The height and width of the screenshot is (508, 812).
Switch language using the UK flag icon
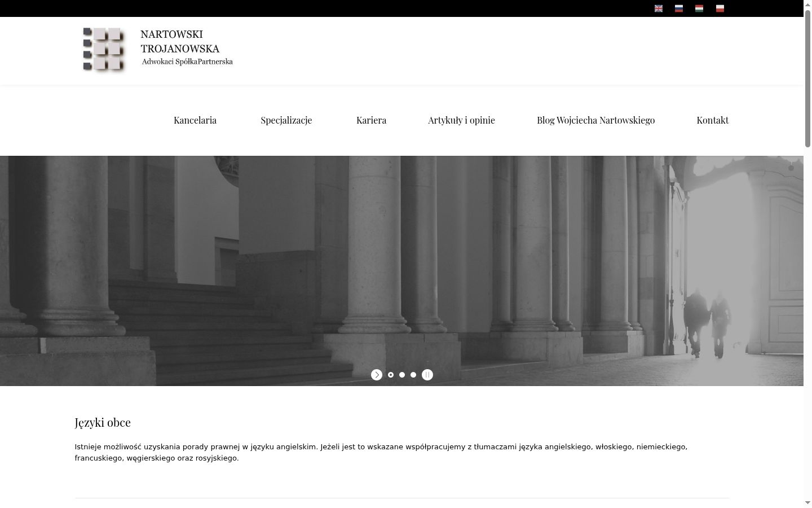[x=658, y=8]
